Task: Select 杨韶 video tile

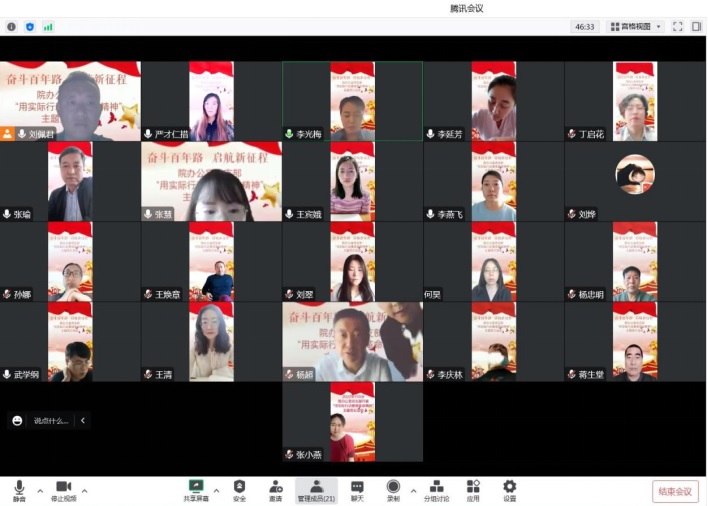Action: [353, 342]
